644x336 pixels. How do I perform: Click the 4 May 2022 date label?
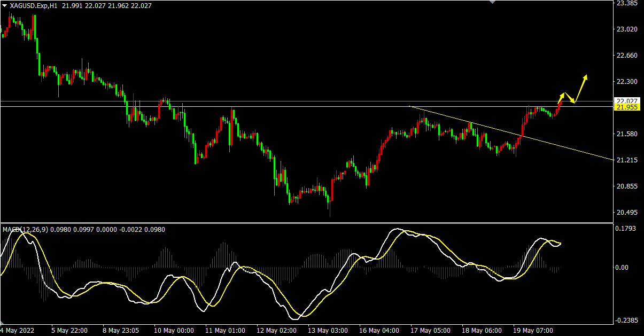(18, 331)
